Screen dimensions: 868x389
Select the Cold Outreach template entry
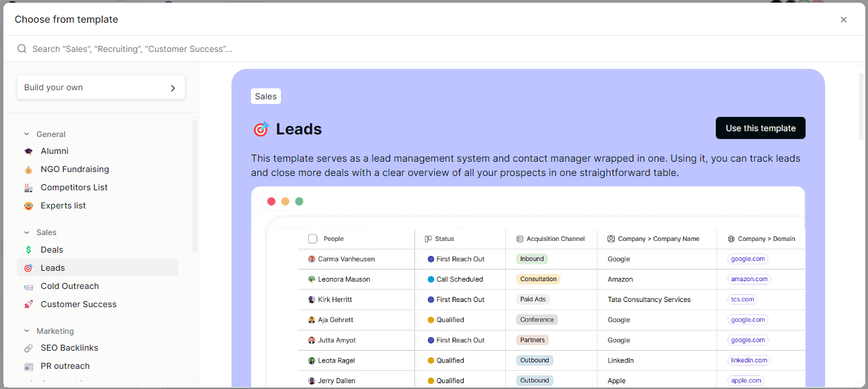point(70,286)
